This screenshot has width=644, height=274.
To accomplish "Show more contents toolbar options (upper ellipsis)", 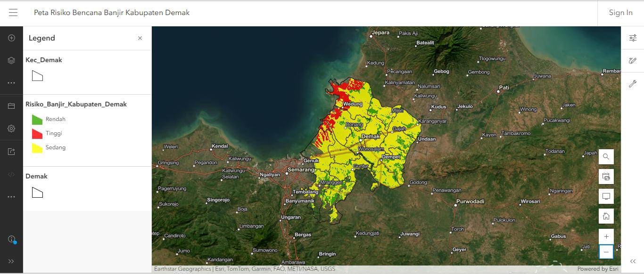I will pyautogui.click(x=11, y=83).
